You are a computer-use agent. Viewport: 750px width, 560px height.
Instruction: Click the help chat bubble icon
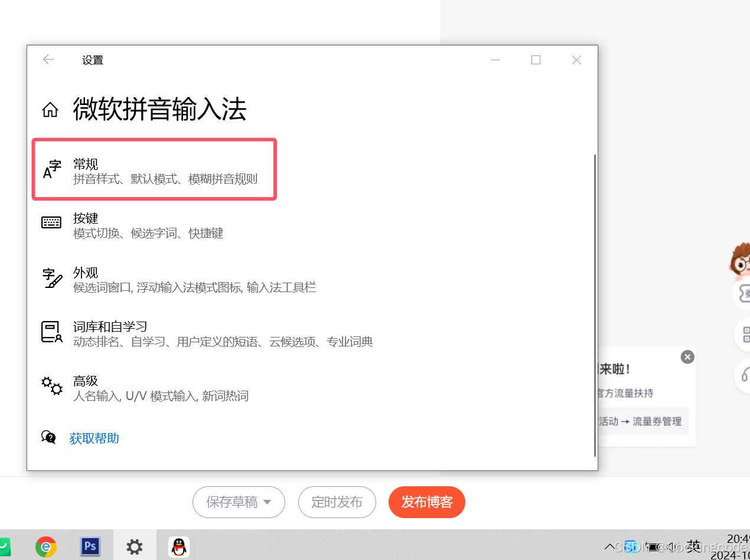48,437
